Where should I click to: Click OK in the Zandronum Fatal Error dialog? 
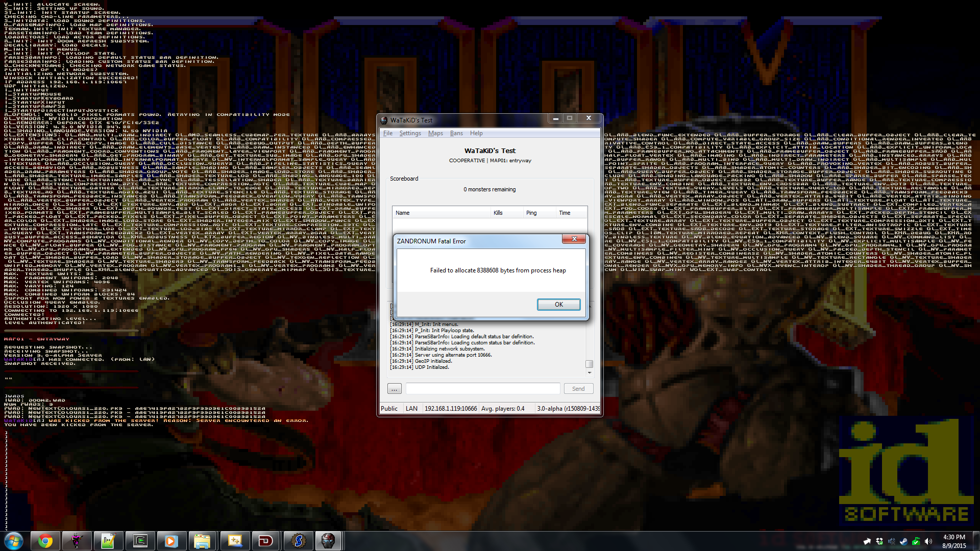[558, 305]
